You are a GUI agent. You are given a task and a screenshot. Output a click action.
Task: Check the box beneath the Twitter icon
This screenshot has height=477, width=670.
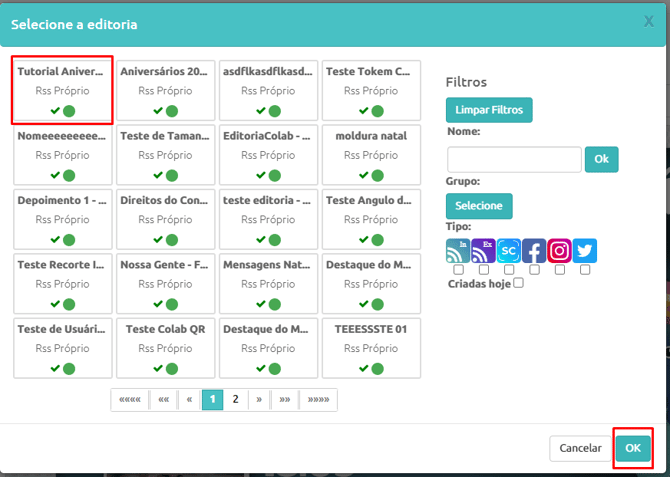(585, 270)
